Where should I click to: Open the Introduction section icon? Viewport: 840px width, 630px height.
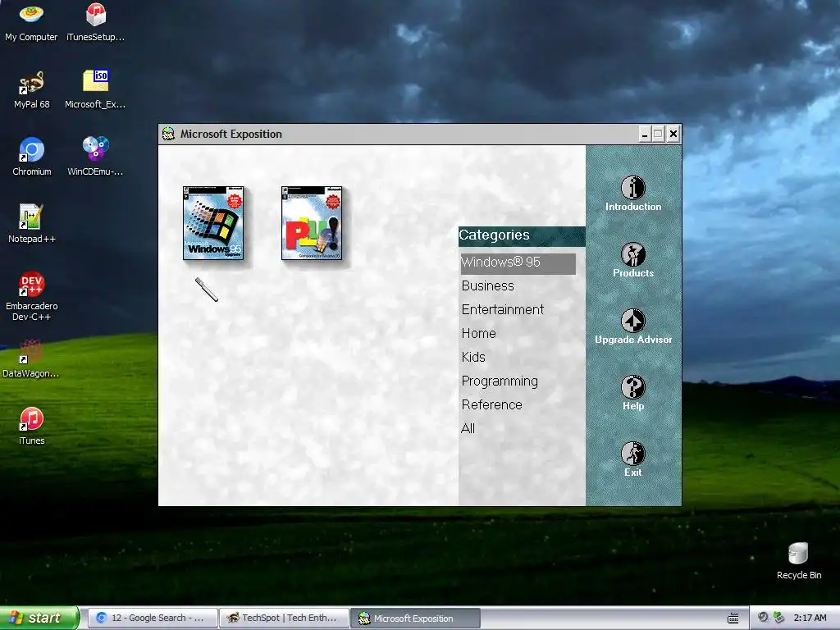(x=632, y=188)
